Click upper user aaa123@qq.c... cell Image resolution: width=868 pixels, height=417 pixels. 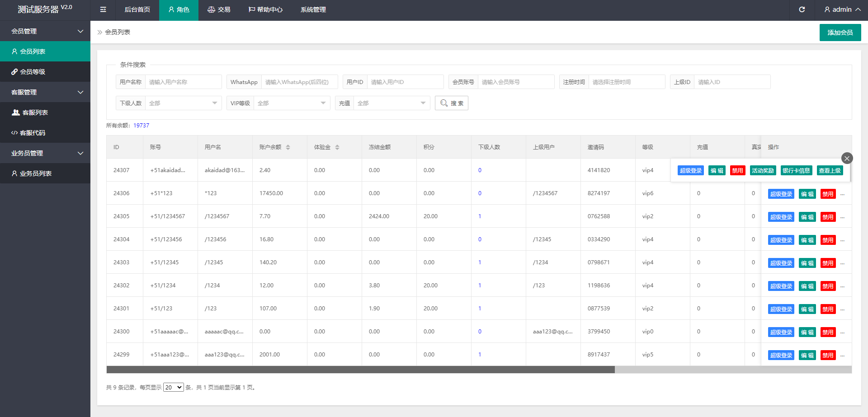coord(552,332)
